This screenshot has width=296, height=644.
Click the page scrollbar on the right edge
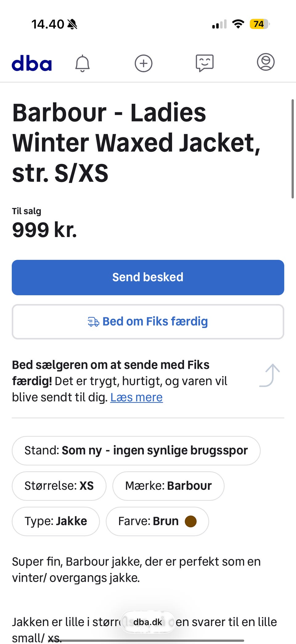292,149
